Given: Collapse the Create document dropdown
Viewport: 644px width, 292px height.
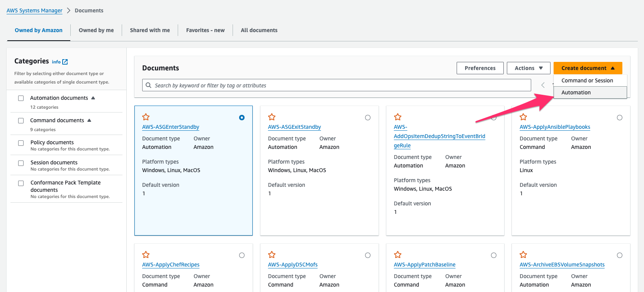Looking at the screenshot, I should (588, 68).
